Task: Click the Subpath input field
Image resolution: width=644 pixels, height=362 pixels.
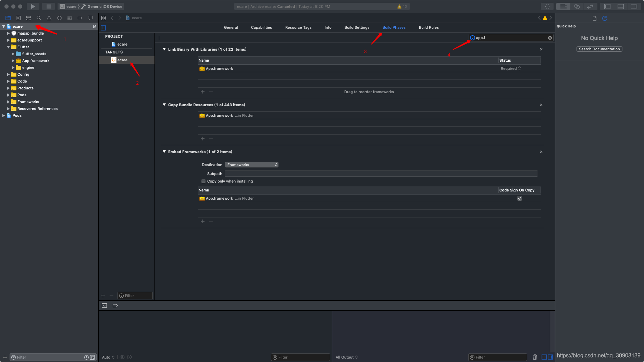Action: [x=381, y=174]
